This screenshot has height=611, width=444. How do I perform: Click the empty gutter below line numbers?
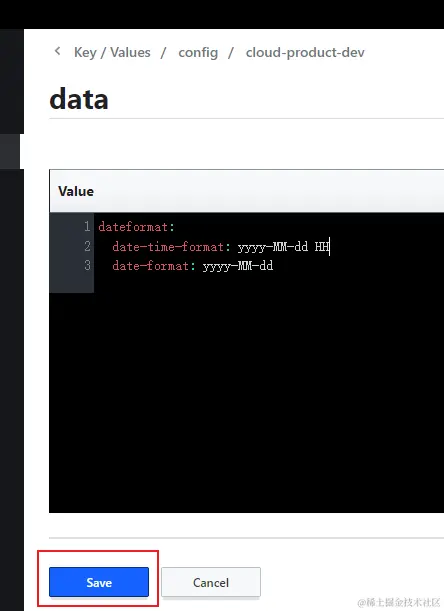[x=71, y=283]
